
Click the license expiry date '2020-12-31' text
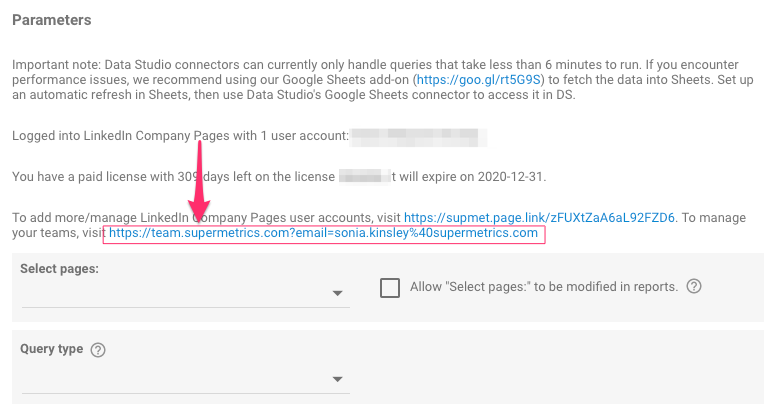(510, 177)
